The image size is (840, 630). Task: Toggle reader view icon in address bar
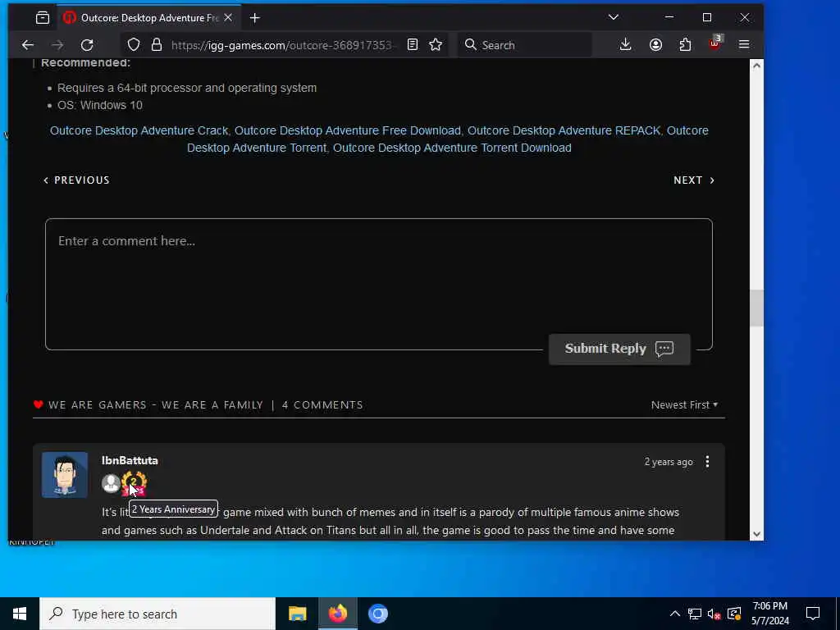(413, 45)
